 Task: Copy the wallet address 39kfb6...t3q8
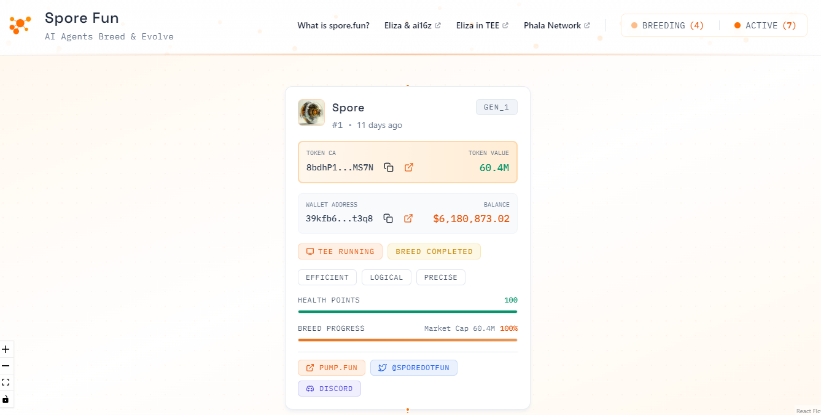point(388,219)
